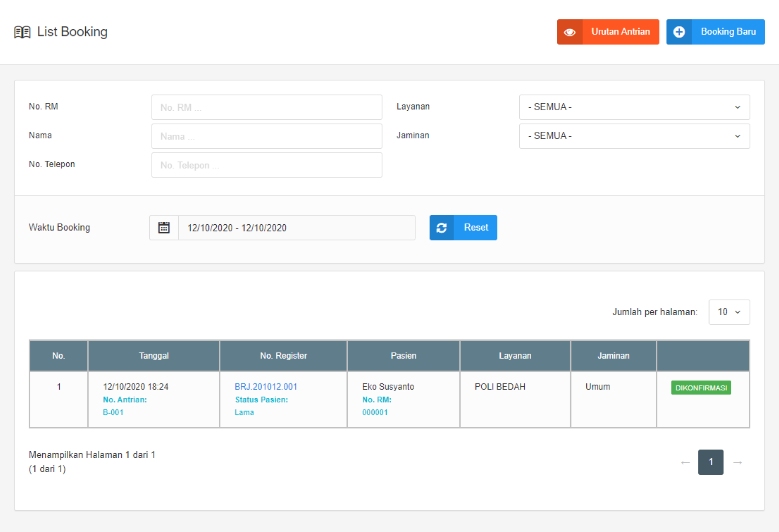Image resolution: width=779 pixels, height=532 pixels.
Task: Focus the Nama input field
Action: 266,136
